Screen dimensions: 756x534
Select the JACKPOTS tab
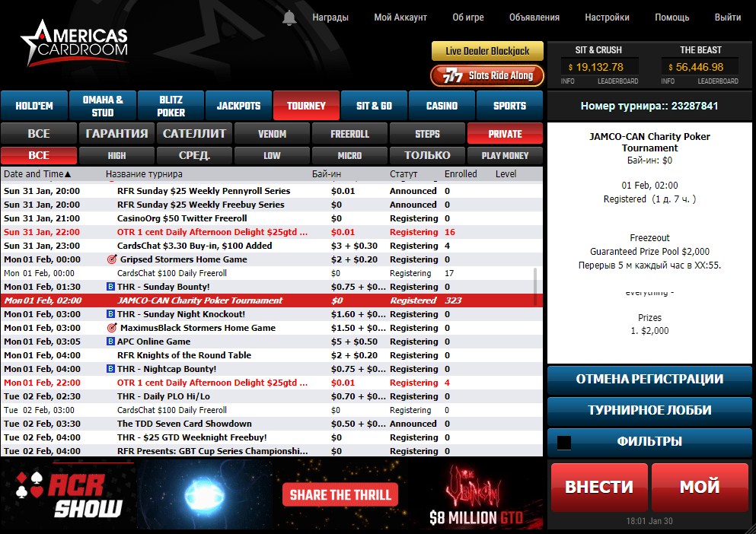tap(238, 106)
